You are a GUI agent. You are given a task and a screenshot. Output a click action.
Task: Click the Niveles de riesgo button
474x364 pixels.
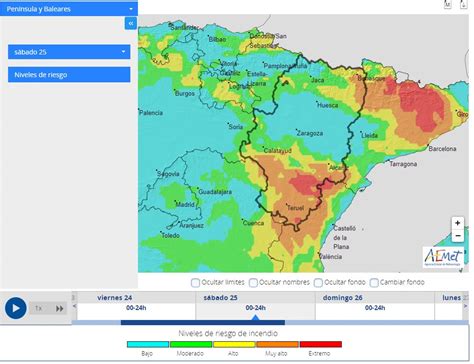(69, 75)
